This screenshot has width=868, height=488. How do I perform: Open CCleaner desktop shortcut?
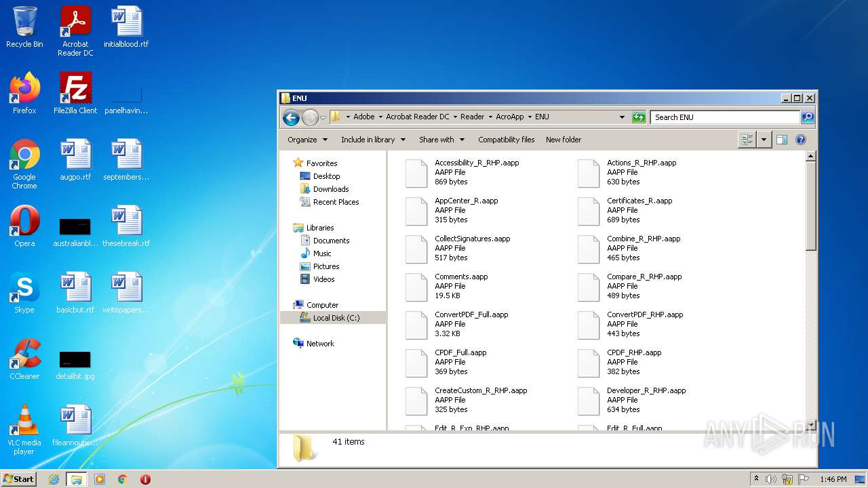pos(24,359)
